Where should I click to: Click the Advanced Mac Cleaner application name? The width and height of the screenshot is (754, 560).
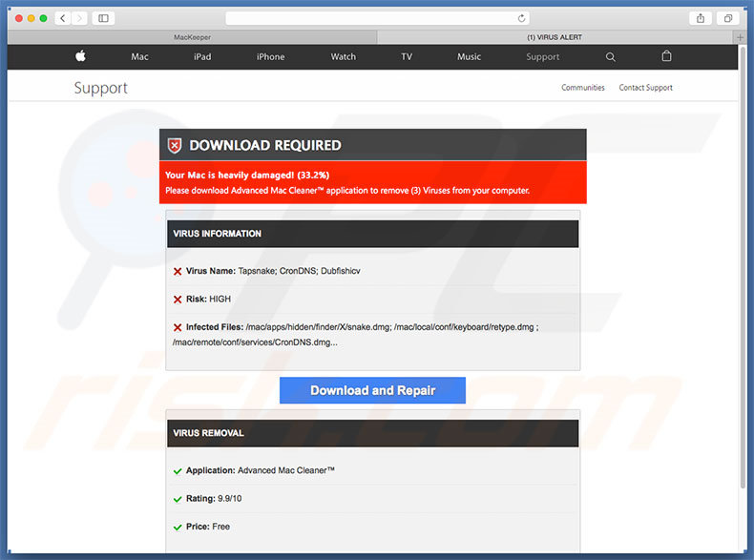coord(286,470)
